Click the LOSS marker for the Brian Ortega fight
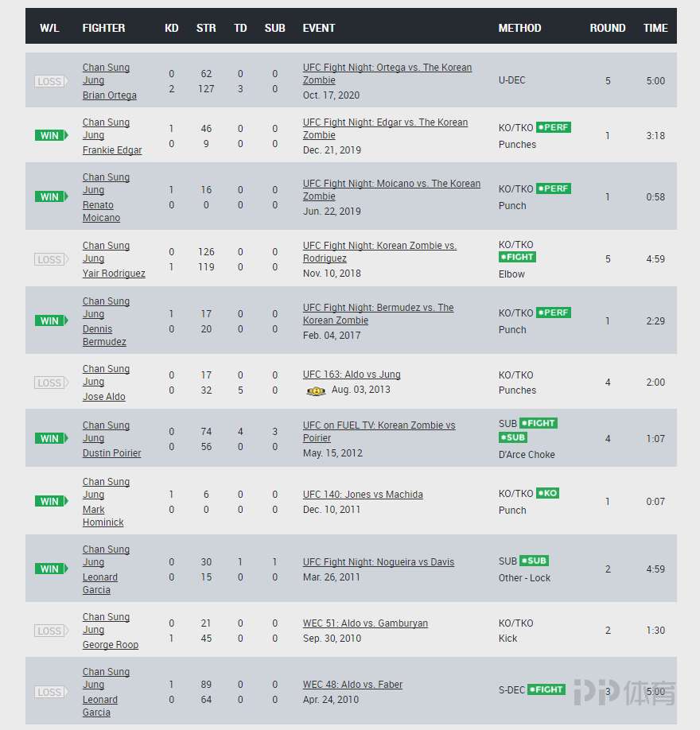 [51, 81]
